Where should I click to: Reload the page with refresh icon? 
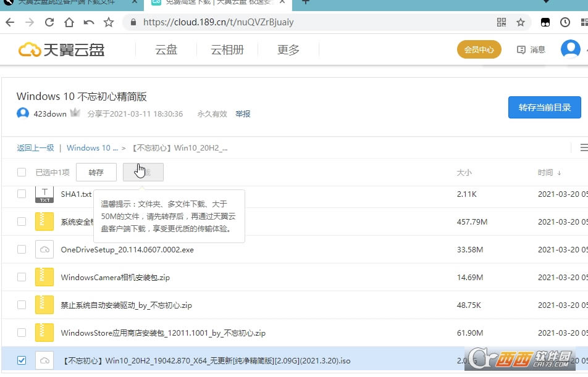coord(49,22)
